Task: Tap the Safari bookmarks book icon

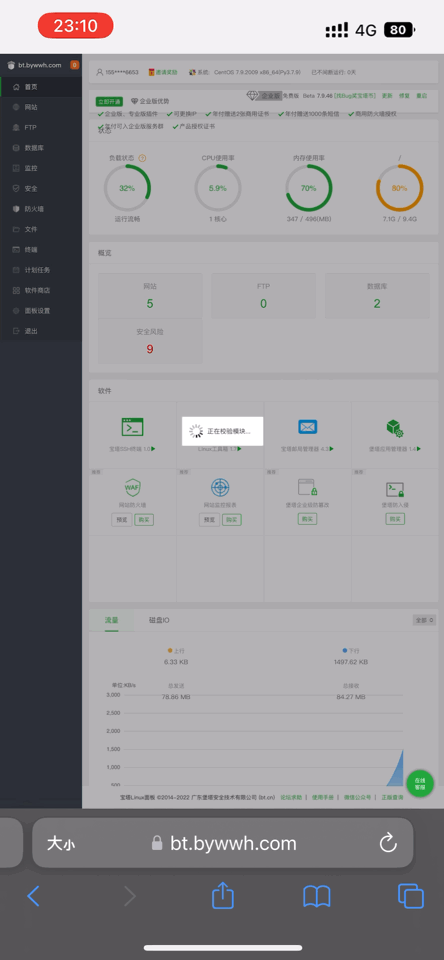Action: point(317,896)
